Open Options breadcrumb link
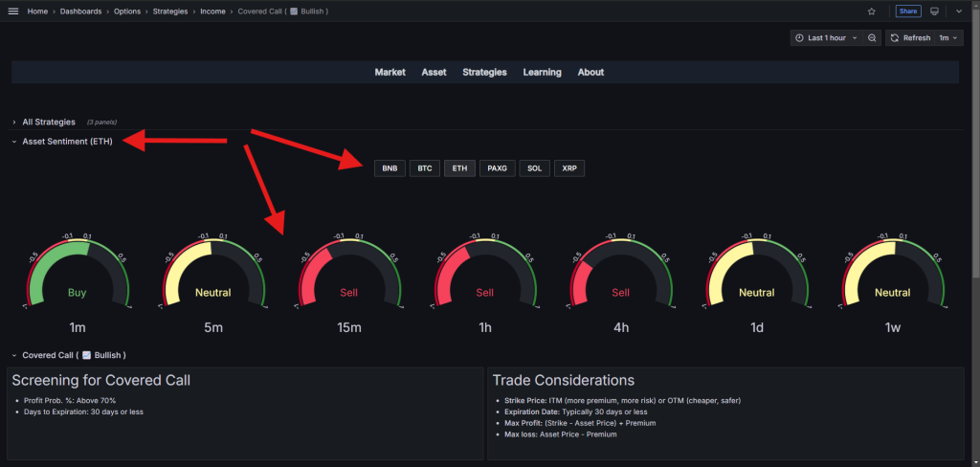 [x=127, y=11]
